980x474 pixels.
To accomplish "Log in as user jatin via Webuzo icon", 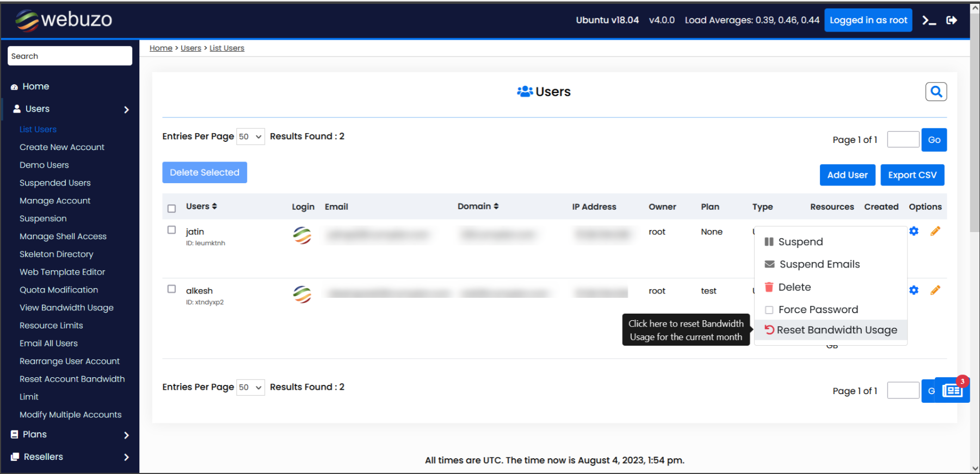I will (302, 235).
